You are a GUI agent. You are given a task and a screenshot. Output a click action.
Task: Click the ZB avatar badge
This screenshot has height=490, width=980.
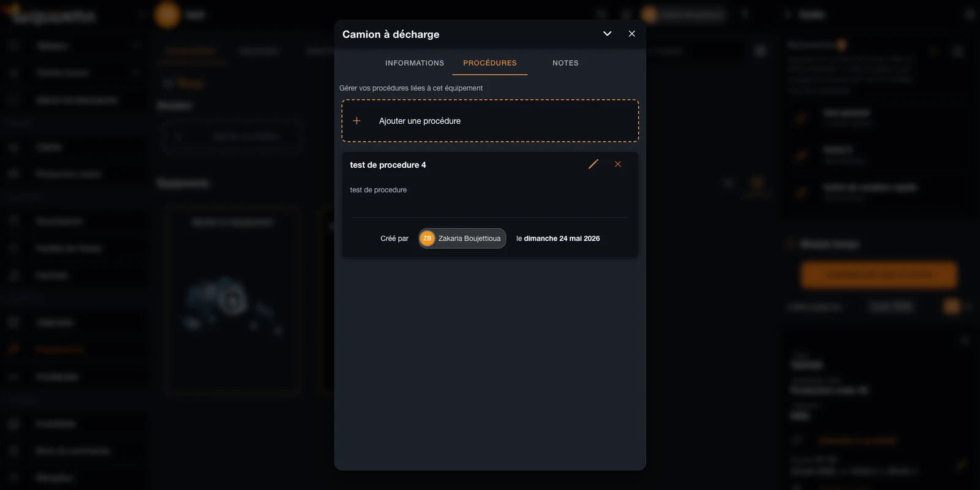pos(428,238)
